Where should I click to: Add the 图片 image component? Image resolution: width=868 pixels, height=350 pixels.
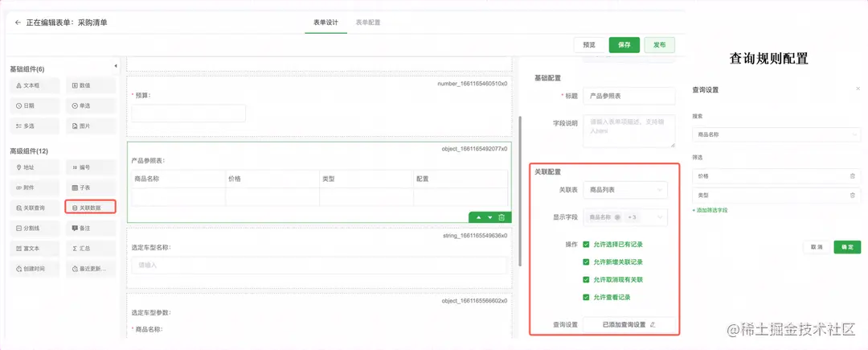click(x=91, y=126)
